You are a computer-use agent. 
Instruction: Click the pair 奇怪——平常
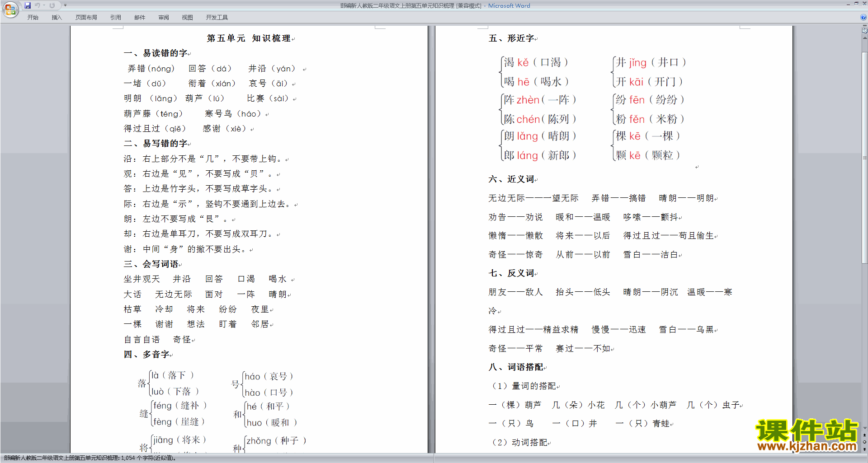(x=515, y=349)
